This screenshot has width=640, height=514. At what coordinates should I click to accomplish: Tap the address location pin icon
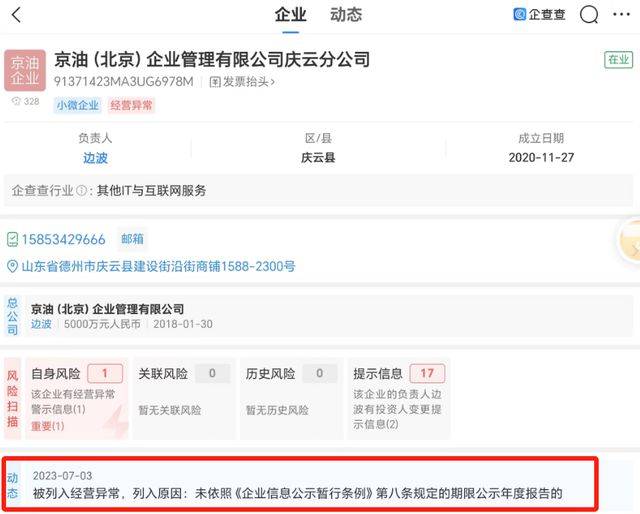(13, 267)
